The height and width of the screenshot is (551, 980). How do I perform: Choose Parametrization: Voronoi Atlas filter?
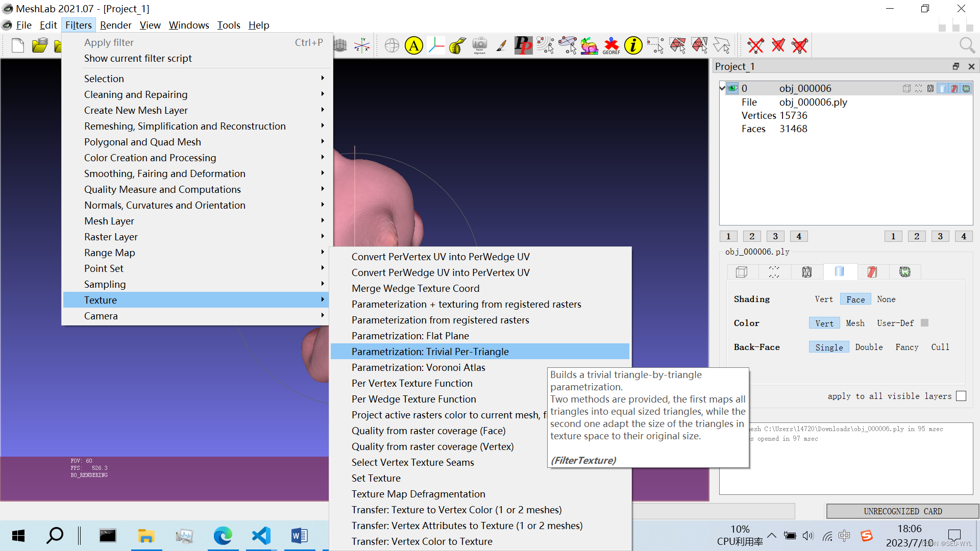(x=418, y=367)
